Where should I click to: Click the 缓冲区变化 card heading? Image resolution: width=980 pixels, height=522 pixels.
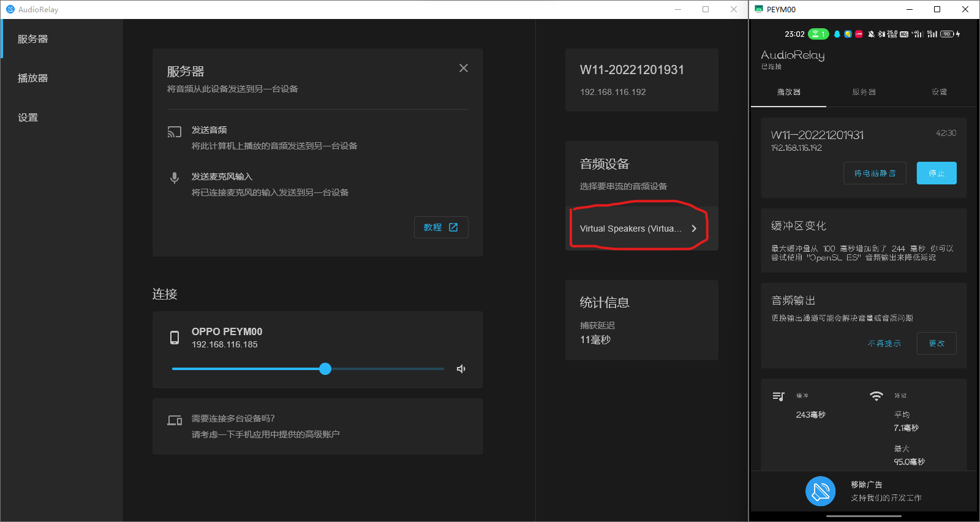(799, 226)
